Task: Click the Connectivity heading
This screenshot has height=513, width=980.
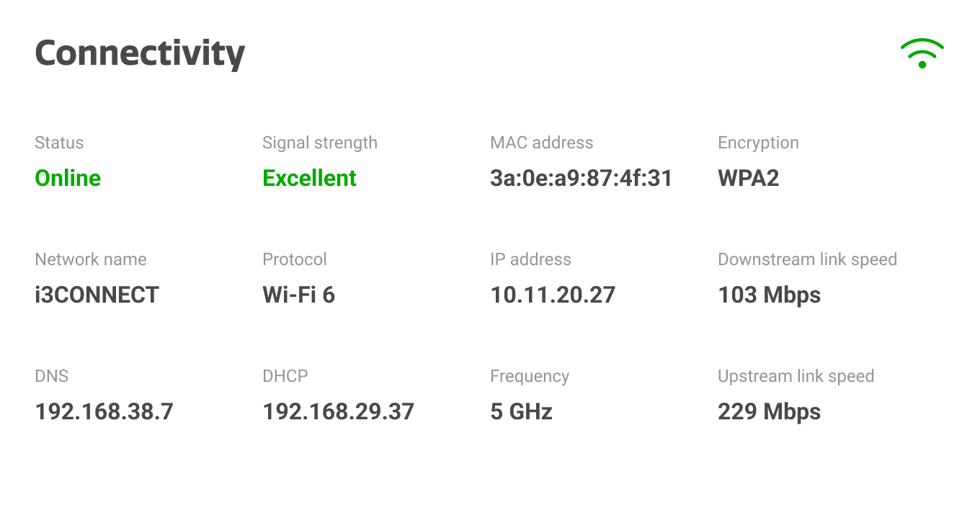Action: tap(140, 53)
